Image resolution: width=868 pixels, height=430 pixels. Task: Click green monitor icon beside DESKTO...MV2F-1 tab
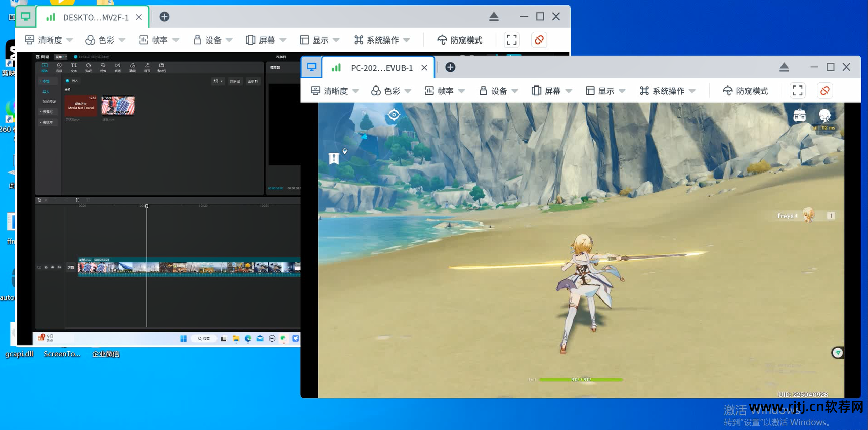(25, 17)
